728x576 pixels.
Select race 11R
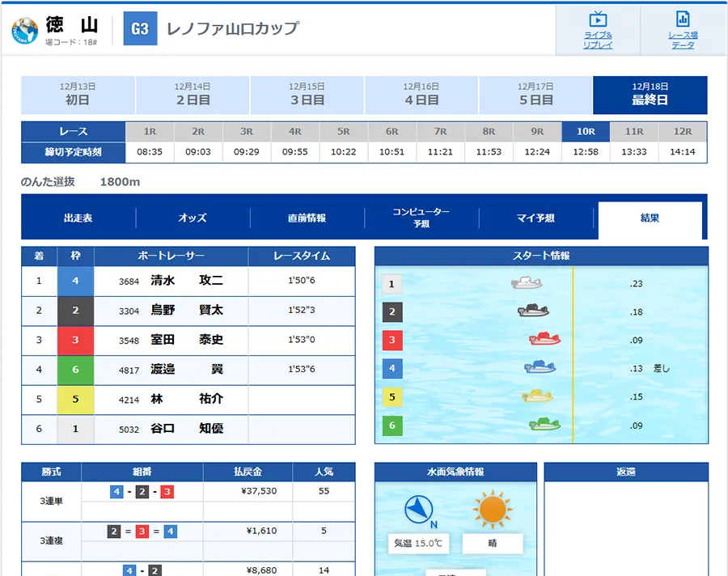[x=634, y=131]
